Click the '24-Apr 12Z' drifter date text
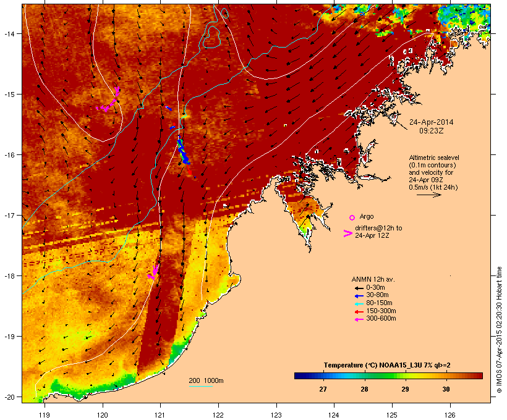This screenshot has height=420, width=507. (x=372, y=235)
